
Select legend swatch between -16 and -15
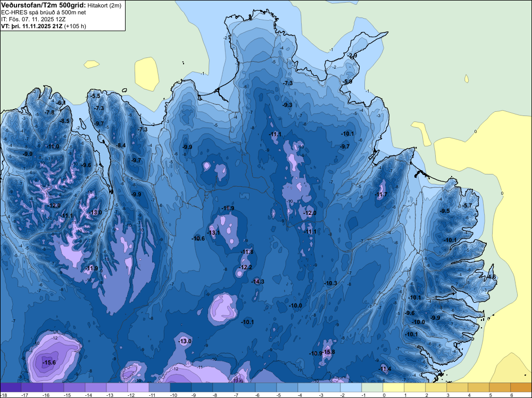point(53,387)
